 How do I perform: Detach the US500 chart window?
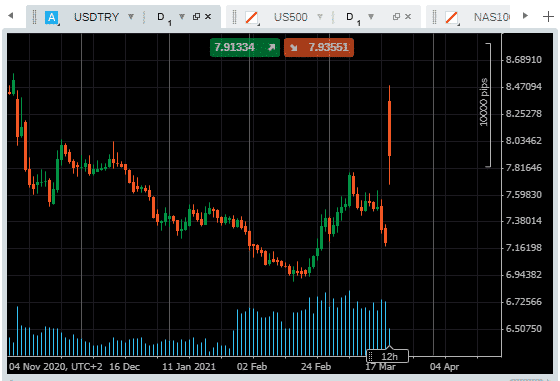pyautogui.click(x=396, y=16)
